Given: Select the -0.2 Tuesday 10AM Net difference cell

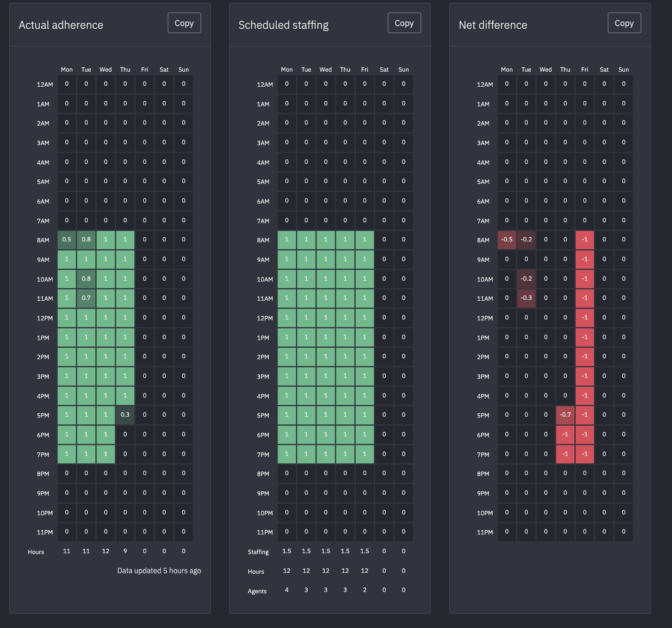Looking at the screenshot, I should click(526, 279).
